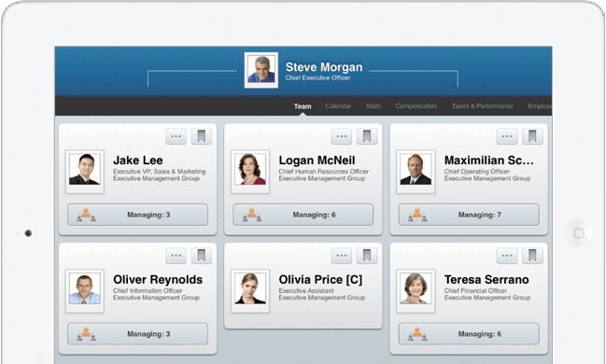
Task: Open Logan McNeil's profile photo
Action: (x=250, y=172)
